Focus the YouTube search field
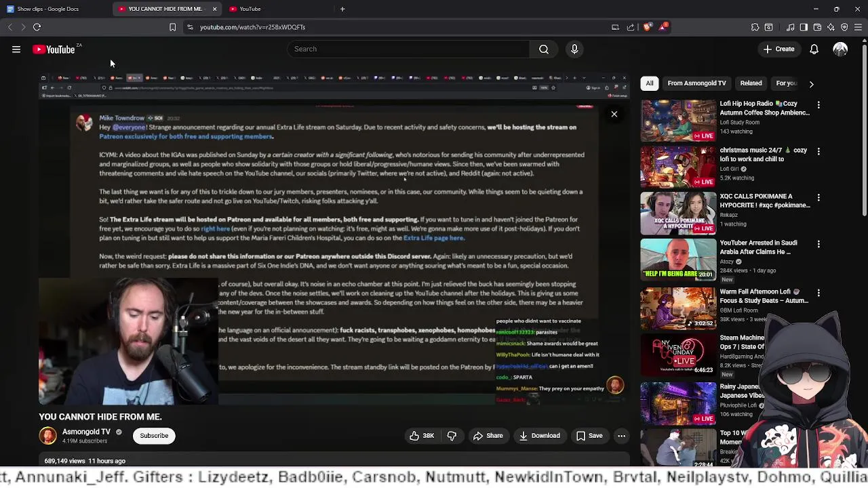Image resolution: width=868 pixels, height=488 pixels. (x=409, y=49)
